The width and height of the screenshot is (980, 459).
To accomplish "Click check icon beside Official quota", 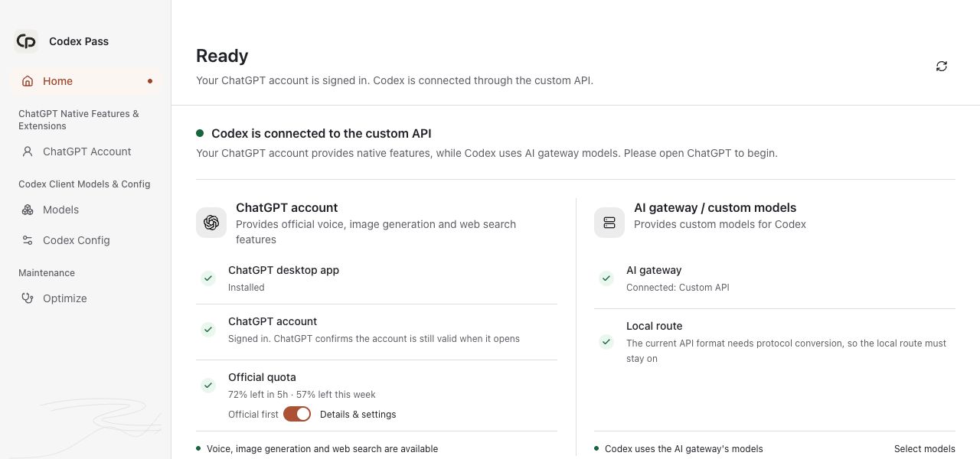I will 208,386.
